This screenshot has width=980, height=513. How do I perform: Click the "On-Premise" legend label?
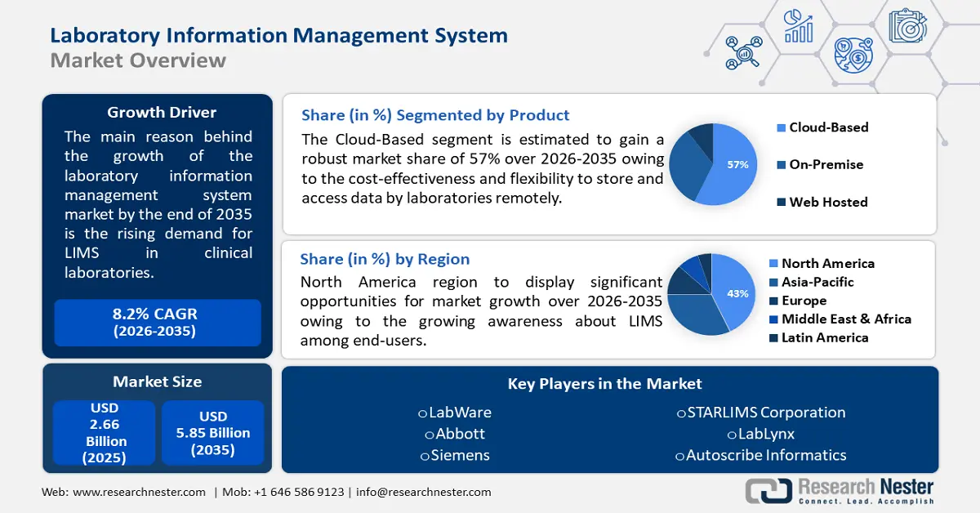(x=826, y=165)
